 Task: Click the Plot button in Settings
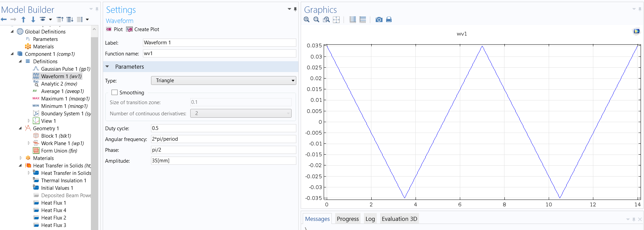click(115, 29)
